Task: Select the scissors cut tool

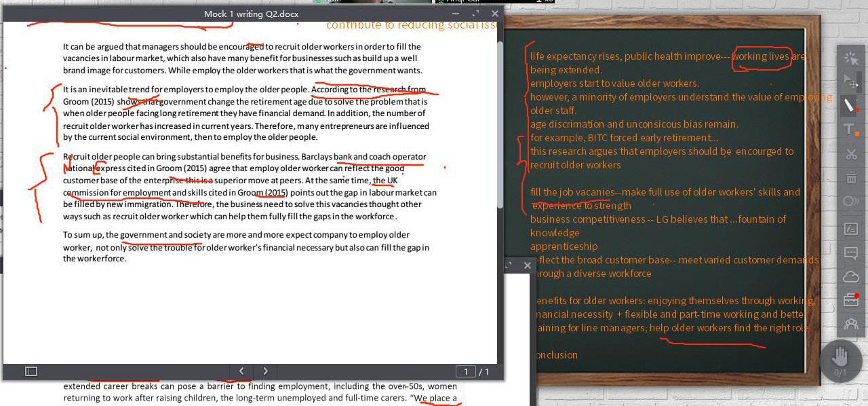Action: point(851,154)
